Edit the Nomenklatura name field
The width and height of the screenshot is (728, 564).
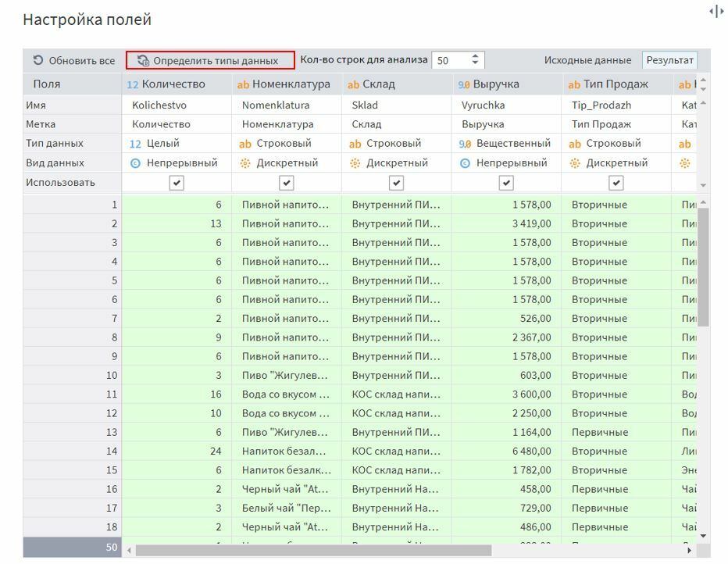click(287, 105)
